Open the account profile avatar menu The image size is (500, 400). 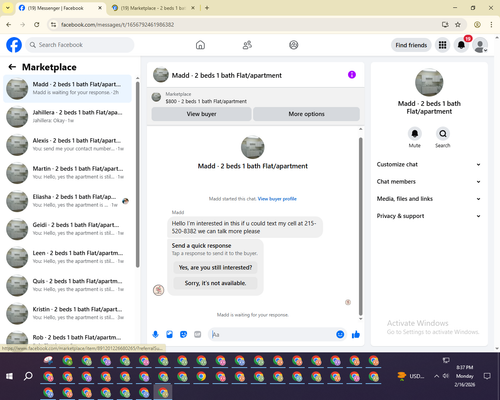click(480, 45)
